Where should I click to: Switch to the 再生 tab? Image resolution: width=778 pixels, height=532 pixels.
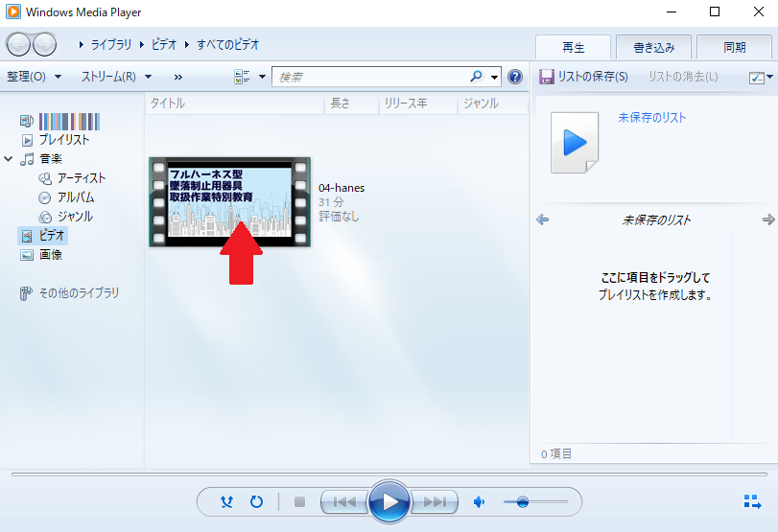point(573,48)
